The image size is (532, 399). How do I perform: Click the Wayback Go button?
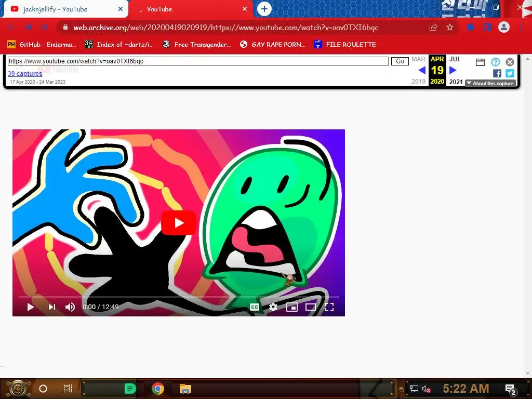tap(400, 61)
